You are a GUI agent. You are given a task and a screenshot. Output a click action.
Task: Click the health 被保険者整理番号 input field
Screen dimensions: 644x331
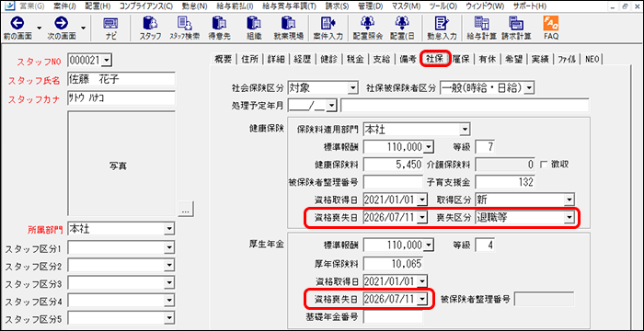[x=393, y=182]
